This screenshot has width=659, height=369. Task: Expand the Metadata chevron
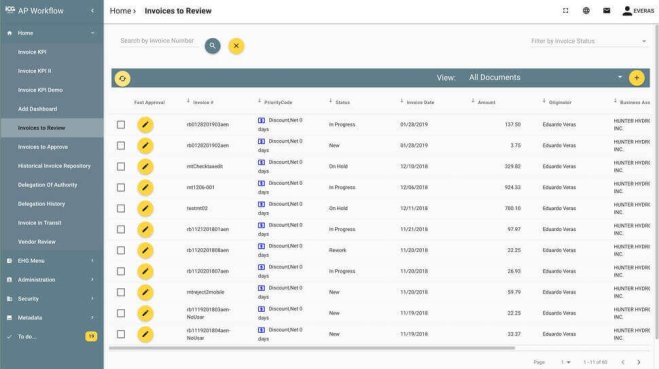click(x=92, y=318)
